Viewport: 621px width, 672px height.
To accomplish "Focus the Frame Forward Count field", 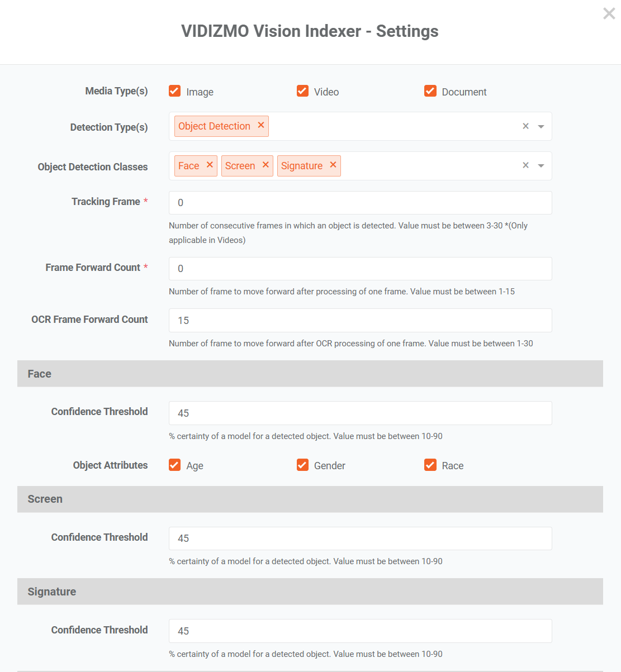I will click(360, 269).
